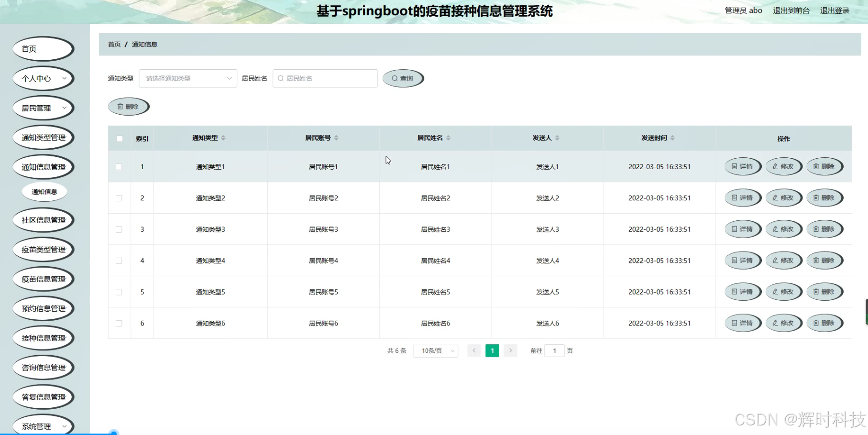Expand 通知类型管理 in sidebar
868x435 pixels.
pyautogui.click(x=43, y=137)
